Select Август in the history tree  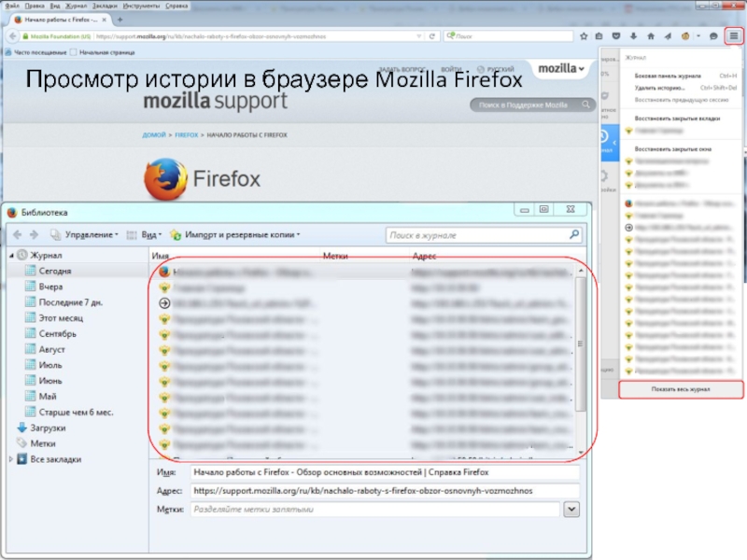[51, 349]
